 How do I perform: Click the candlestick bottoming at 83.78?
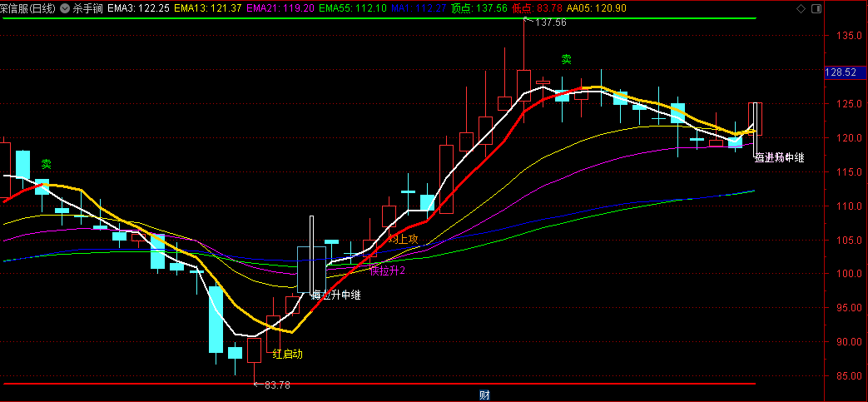coord(254,360)
